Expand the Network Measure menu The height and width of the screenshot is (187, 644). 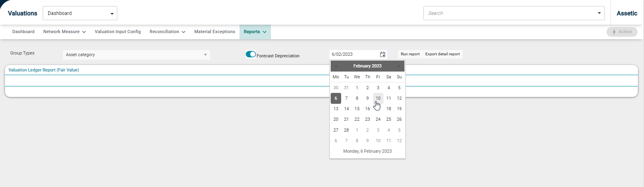point(65,32)
